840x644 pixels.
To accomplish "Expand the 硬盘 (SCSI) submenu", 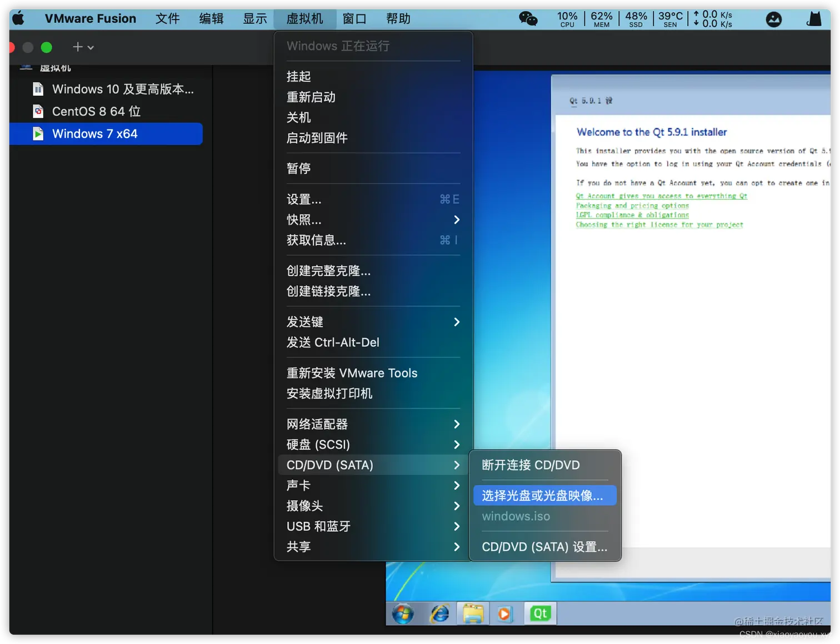I will [x=373, y=445].
